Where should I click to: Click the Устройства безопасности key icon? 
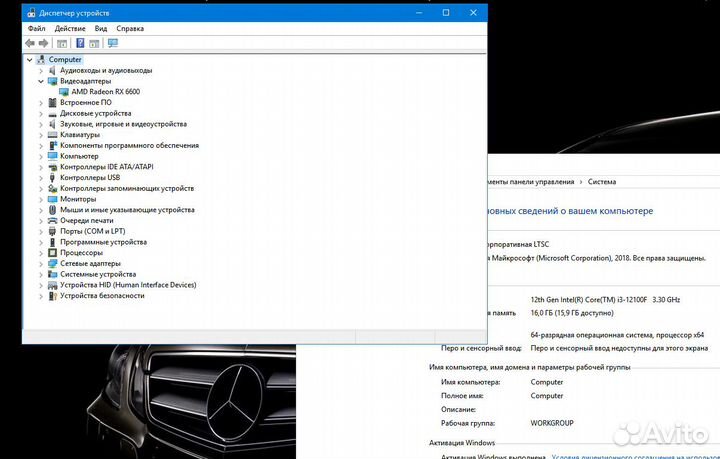click(x=52, y=296)
